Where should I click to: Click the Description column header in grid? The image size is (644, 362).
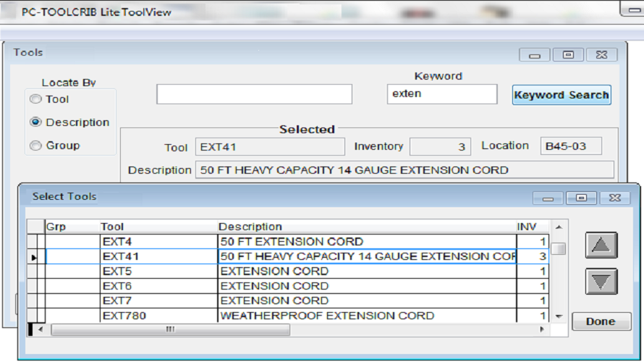(x=366, y=227)
